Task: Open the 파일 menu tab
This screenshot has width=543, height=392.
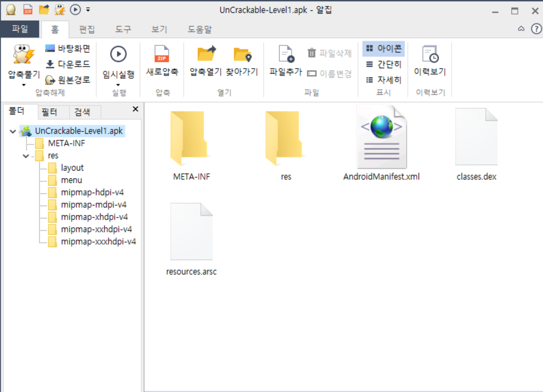Action: (20, 29)
